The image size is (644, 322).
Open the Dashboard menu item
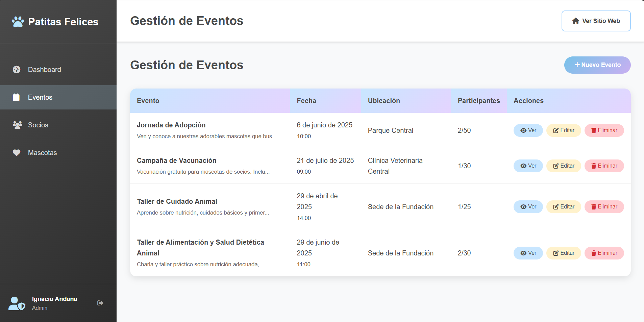(x=44, y=70)
